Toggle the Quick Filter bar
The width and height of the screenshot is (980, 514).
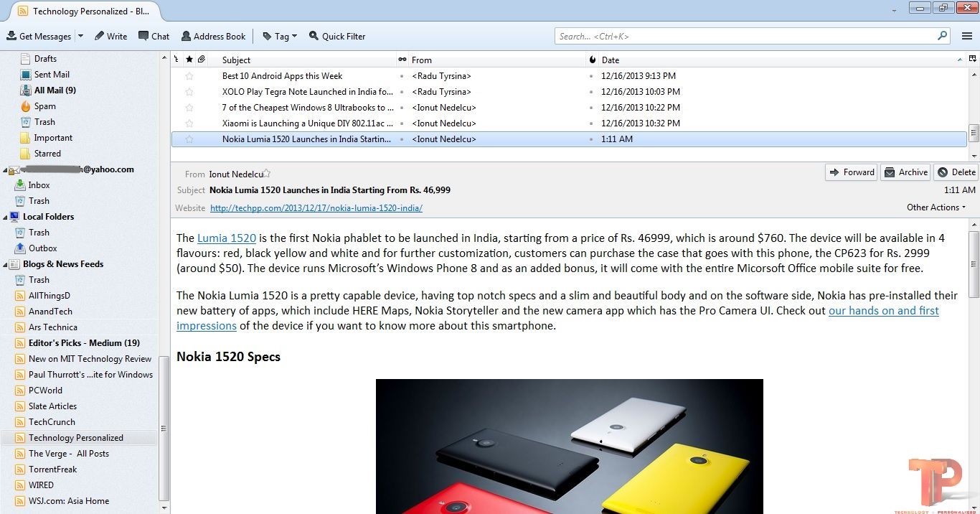(337, 36)
